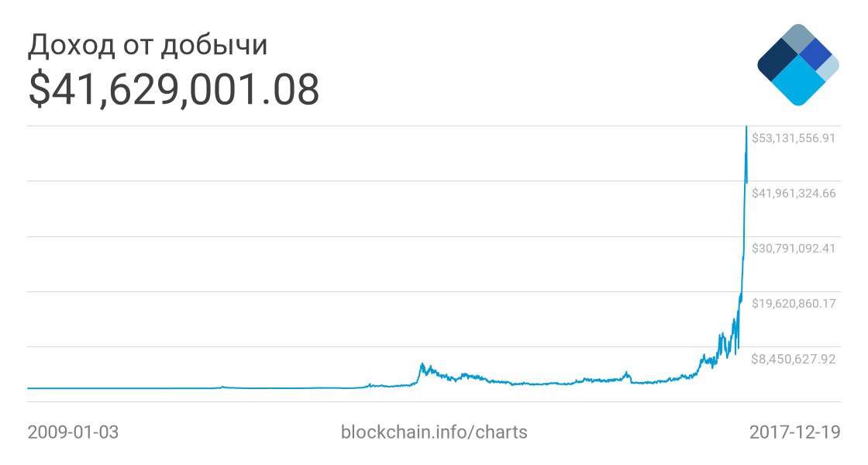This screenshot has height=465, width=868.
Task: Open the blockchain.info/charts link
Action: coord(434,432)
